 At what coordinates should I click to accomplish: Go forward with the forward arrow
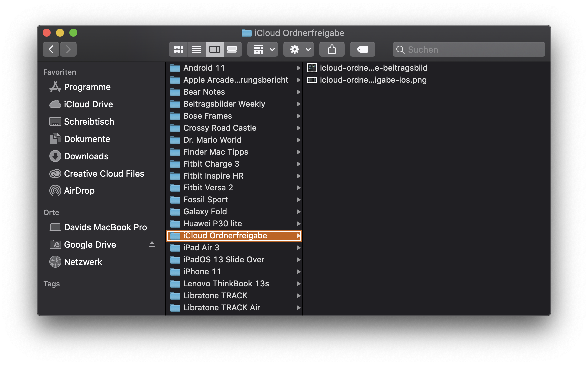[x=68, y=49]
